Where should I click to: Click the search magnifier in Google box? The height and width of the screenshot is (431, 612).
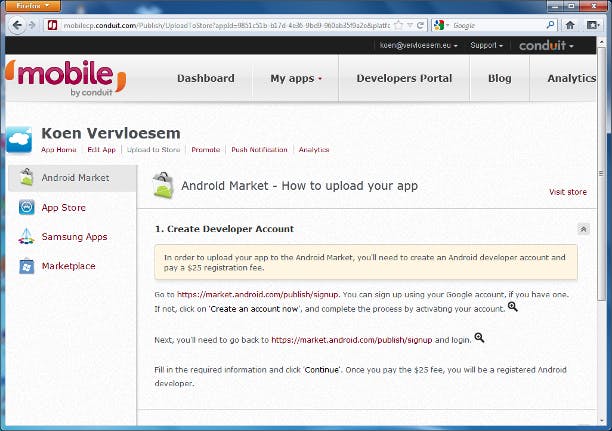click(550, 25)
